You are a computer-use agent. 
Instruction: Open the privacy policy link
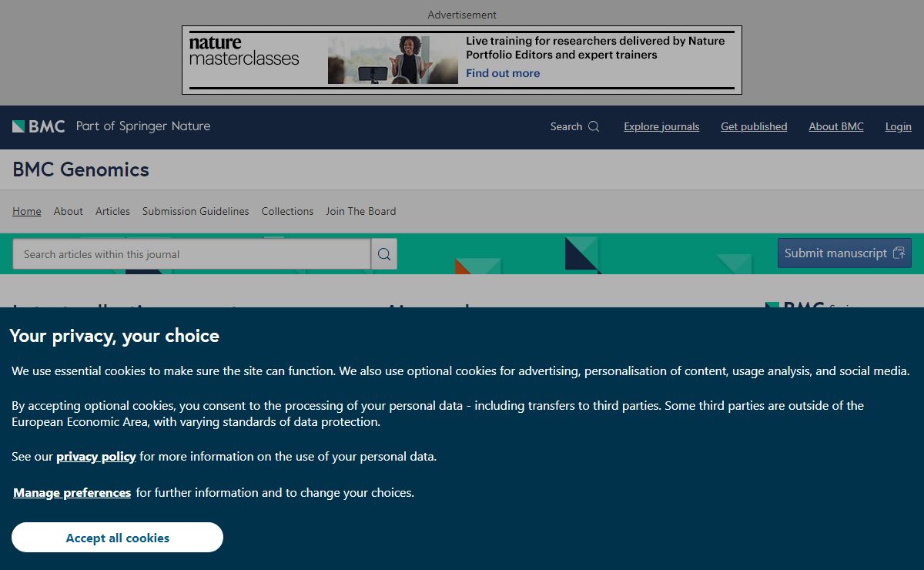pyautogui.click(x=96, y=456)
